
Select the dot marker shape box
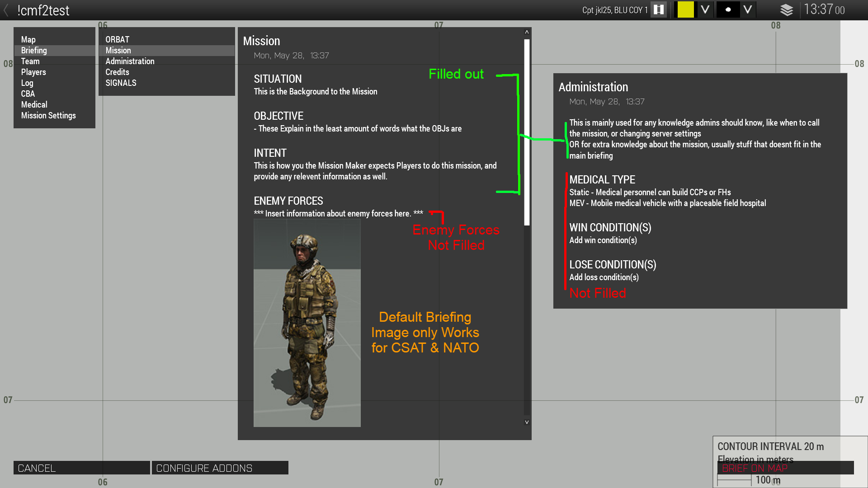(x=728, y=10)
